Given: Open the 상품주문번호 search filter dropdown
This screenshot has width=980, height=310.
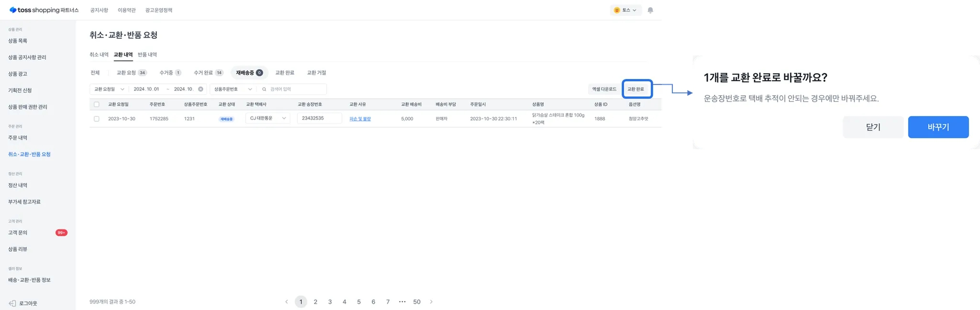Looking at the screenshot, I should click(x=233, y=89).
